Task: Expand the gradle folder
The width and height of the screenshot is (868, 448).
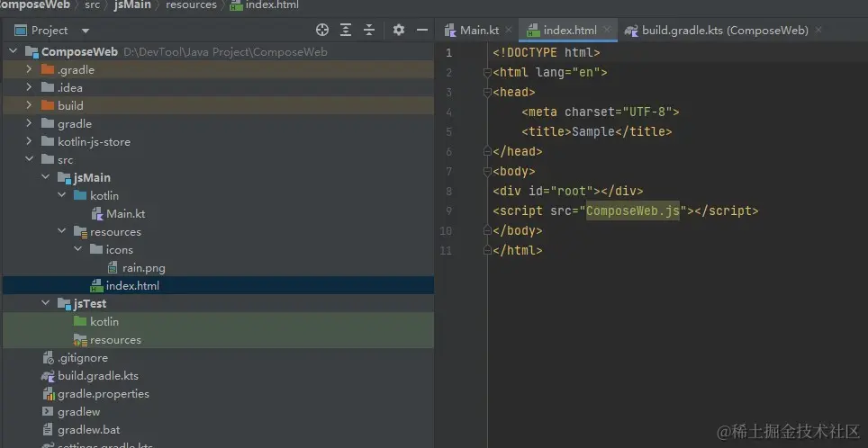Action: [x=29, y=123]
